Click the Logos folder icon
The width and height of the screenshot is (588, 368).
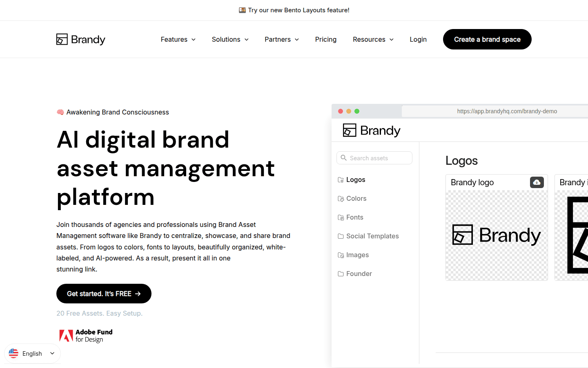pyautogui.click(x=341, y=180)
